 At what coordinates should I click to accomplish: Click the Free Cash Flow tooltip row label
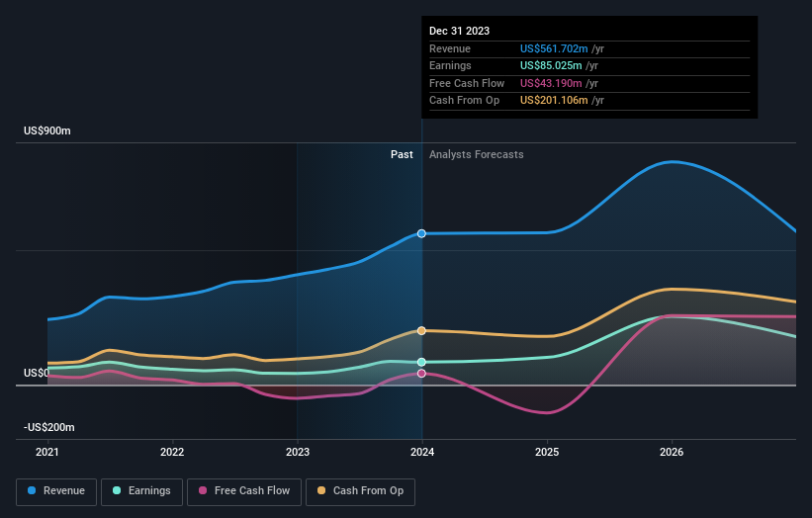tap(467, 83)
